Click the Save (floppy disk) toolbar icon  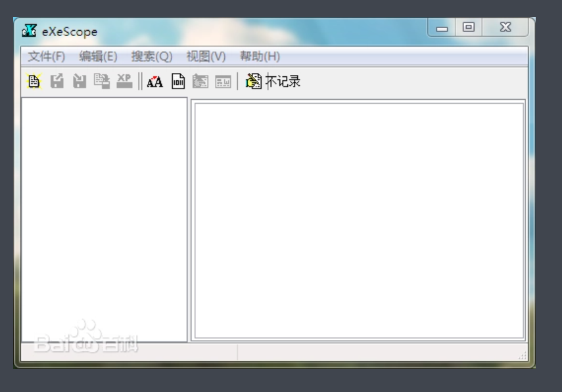[79, 81]
